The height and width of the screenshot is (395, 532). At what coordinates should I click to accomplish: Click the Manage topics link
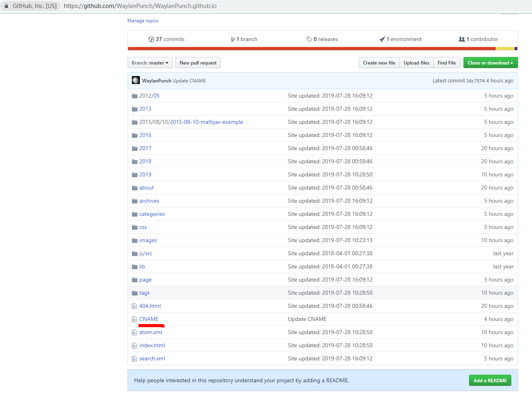[143, 21]
